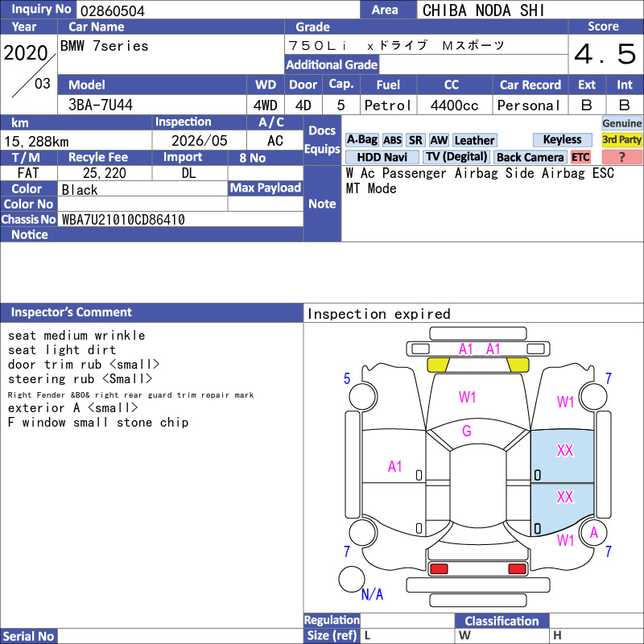Image resolution: width=644 pixels, height=644 pixels.
Task: Click the A1 mark on the left door
Action: coord(394,467)
